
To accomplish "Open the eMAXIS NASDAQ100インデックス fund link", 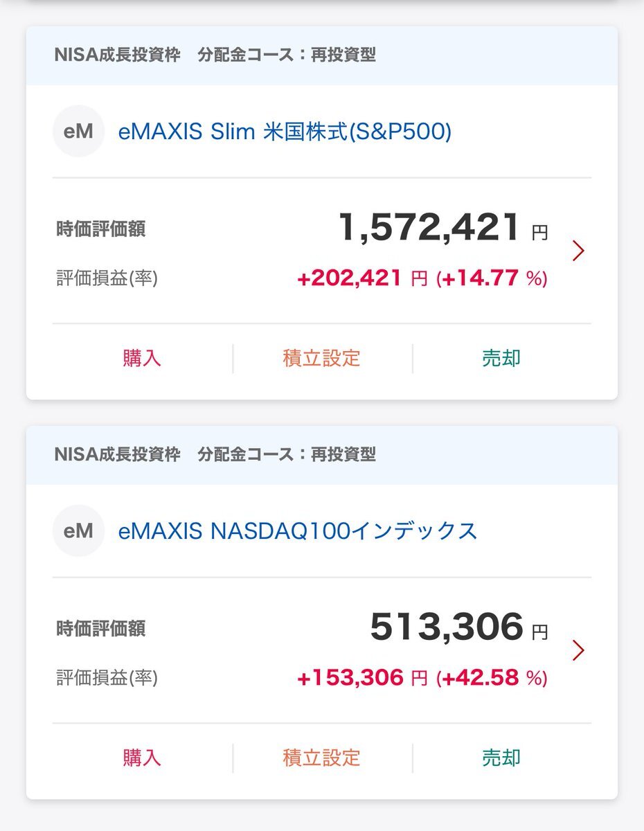I will coord(298,531).
